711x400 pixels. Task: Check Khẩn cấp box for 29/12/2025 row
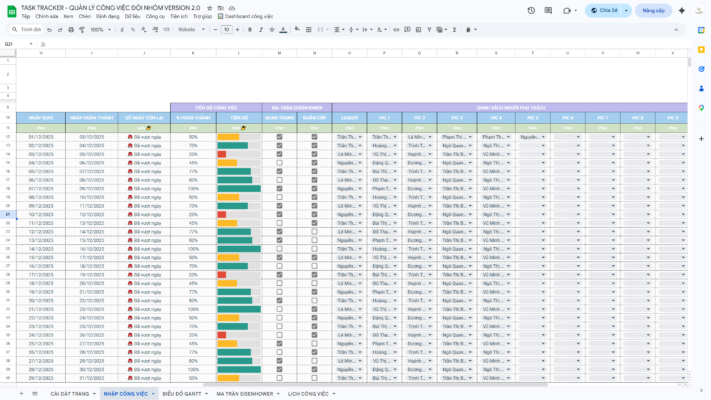click(x=314, y=378)
